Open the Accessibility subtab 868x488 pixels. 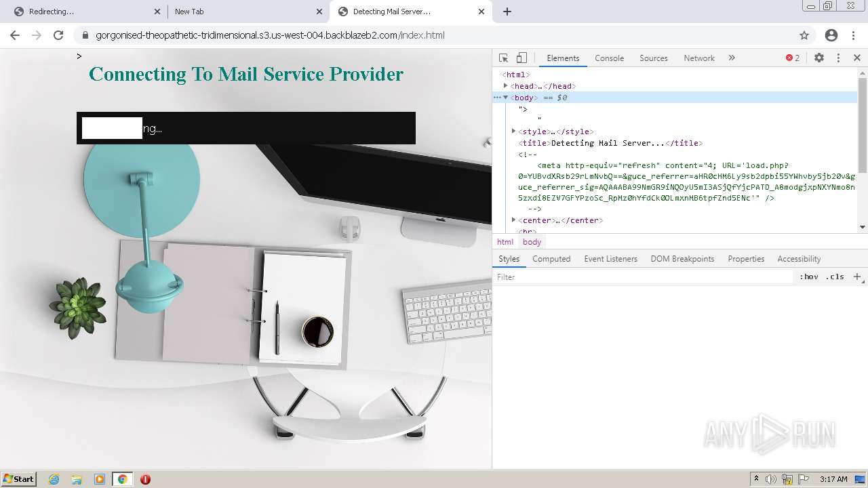(799, 259)
